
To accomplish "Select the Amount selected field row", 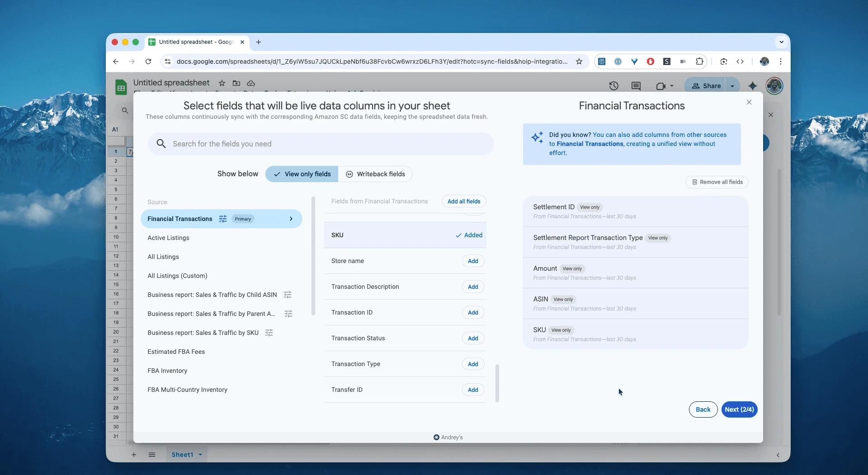I will tap(635, 273).
